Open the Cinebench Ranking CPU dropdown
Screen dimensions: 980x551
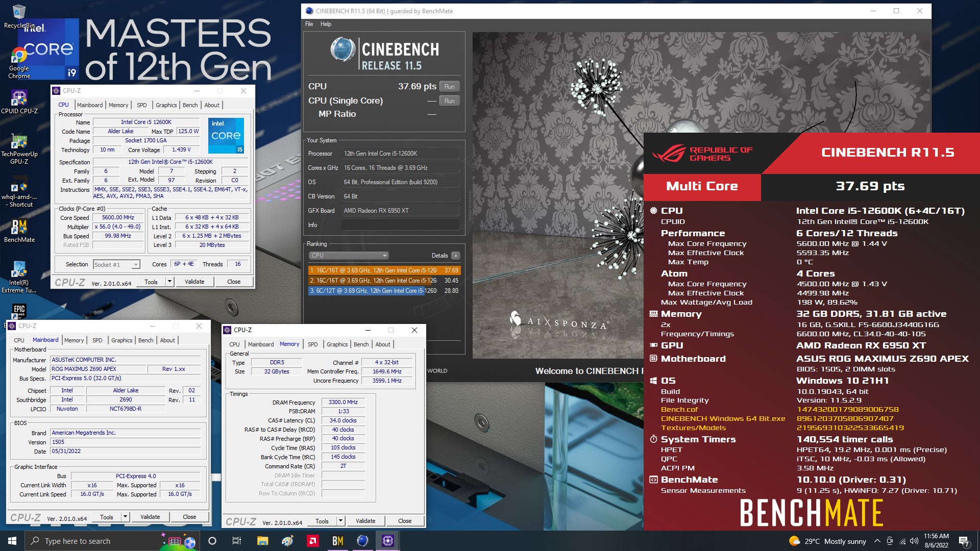tap(349, 256)
